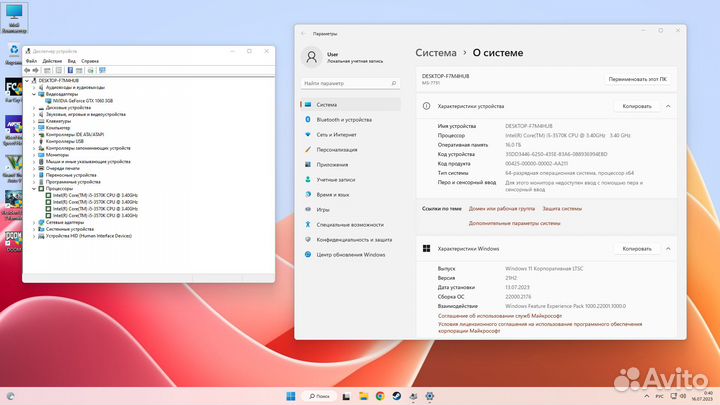Viewport: 720px width, 405px height.
Task: Click the Forward arrow in Device Manager toolbar
Action: [35, 70]
